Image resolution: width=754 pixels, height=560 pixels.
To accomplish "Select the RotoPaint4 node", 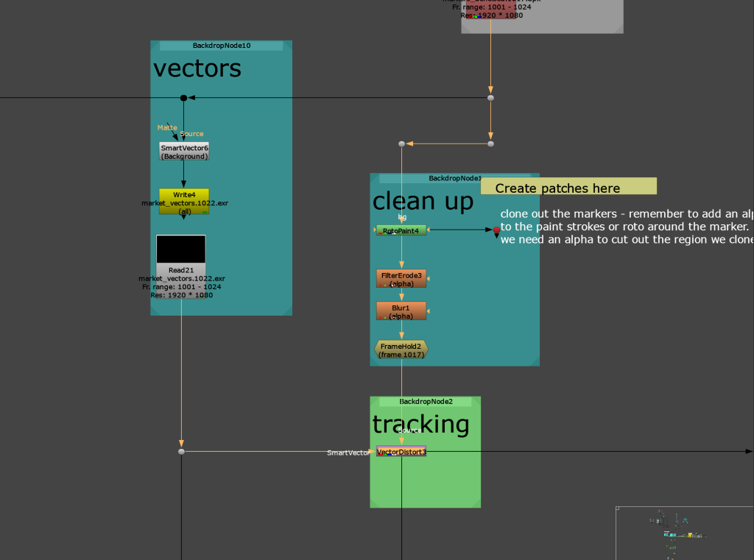I will pos(401,231).
